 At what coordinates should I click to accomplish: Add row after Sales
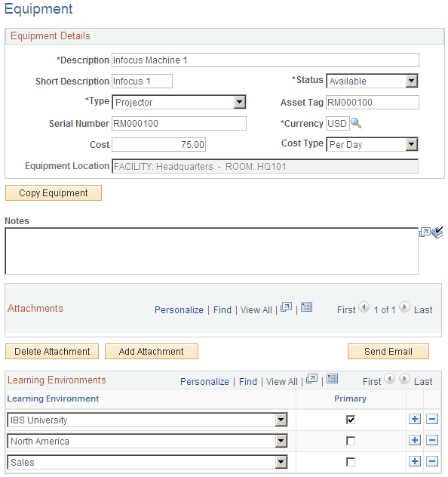click(415, 461)
